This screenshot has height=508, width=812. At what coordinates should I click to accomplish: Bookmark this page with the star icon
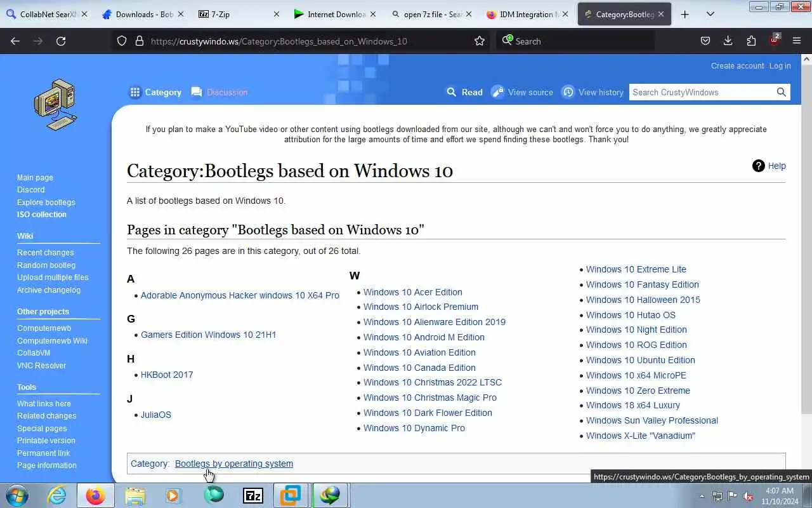pyautogui.click(x=480, y=41)
